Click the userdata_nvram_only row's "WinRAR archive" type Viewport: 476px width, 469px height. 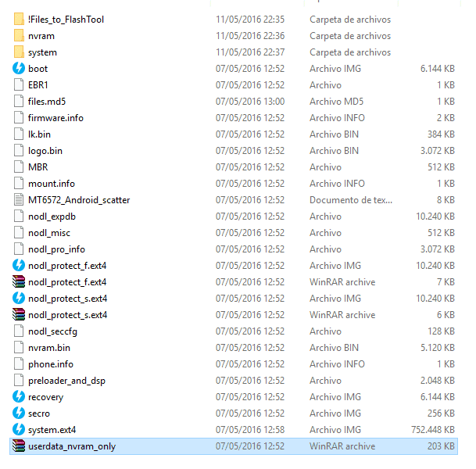click(342, 446)
